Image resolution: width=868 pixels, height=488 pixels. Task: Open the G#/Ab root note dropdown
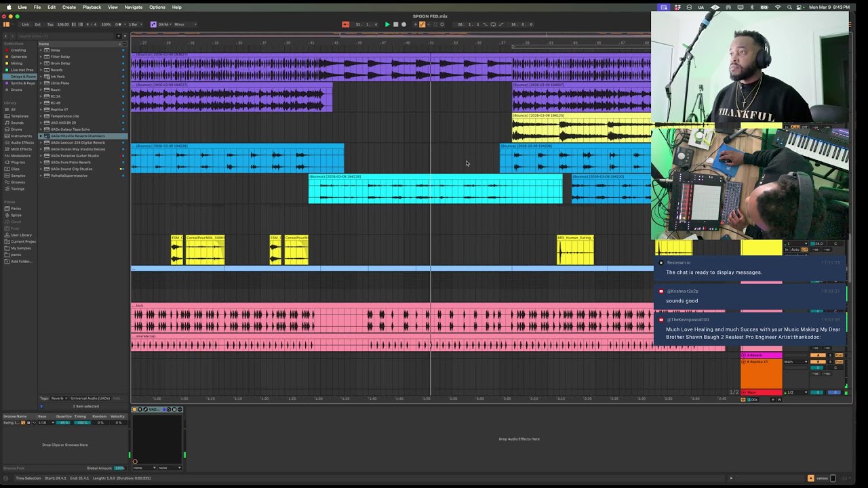click(164, 24)
